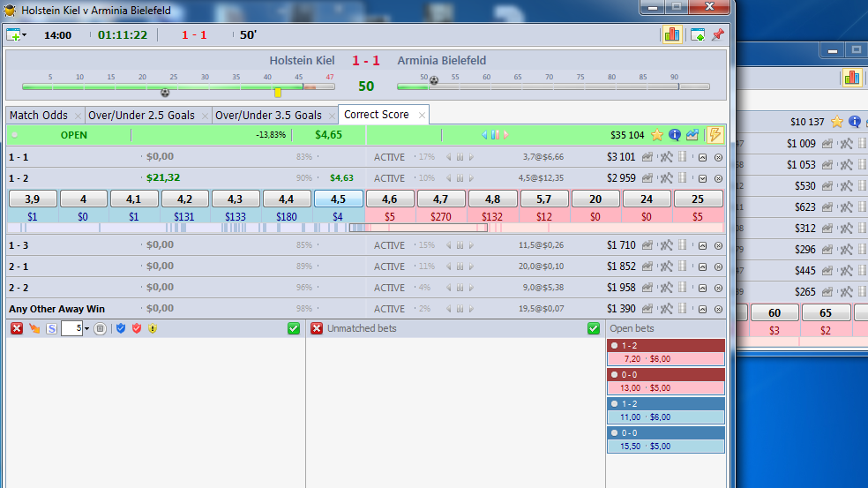
Task: Click the blue shield icon
Action: tap(121, 328)
